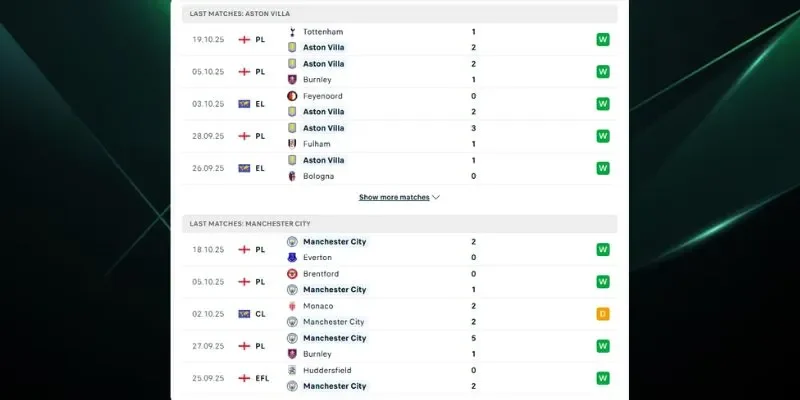Click the Tottenham club crest icon

(292, 32)
